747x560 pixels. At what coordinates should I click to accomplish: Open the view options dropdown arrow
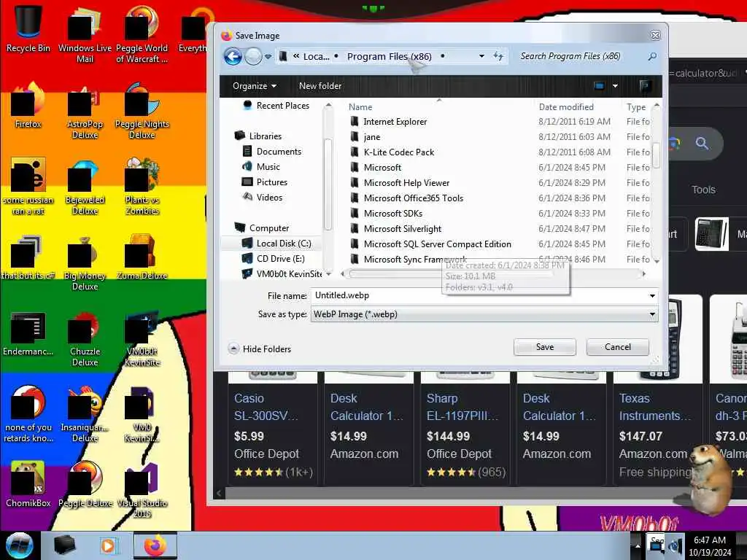coord(615,86)
